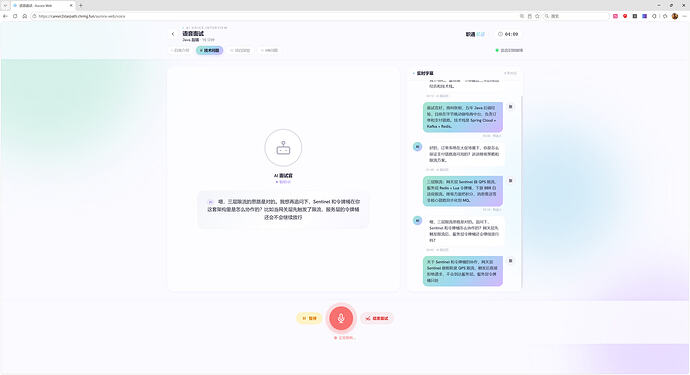Click the Spring Cloud + Kafka + Redis answer bubble
The height and width of the screenshot is (375, 690).
(462, 117)
